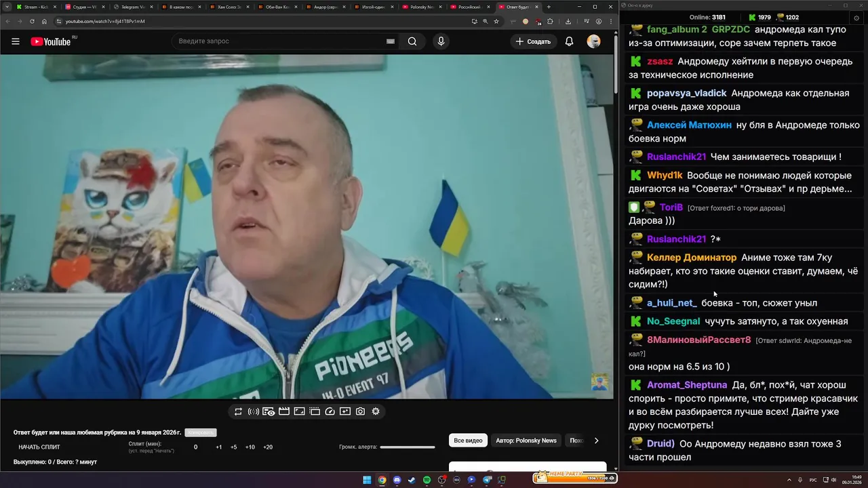Expand the video chips with the right chevron
Viewport: 868px width, 488px height.
click(596, 441)
